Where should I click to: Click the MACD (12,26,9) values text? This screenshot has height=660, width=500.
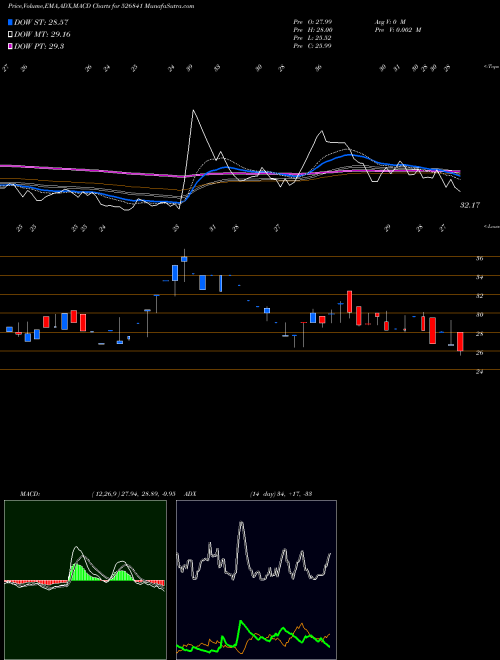click(x=133, y=493)
